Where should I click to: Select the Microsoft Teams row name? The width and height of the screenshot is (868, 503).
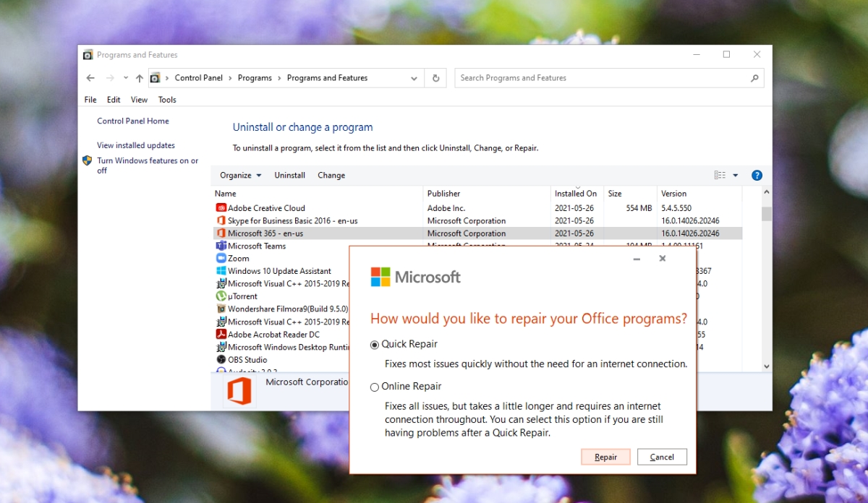click(x=257, y=246)
